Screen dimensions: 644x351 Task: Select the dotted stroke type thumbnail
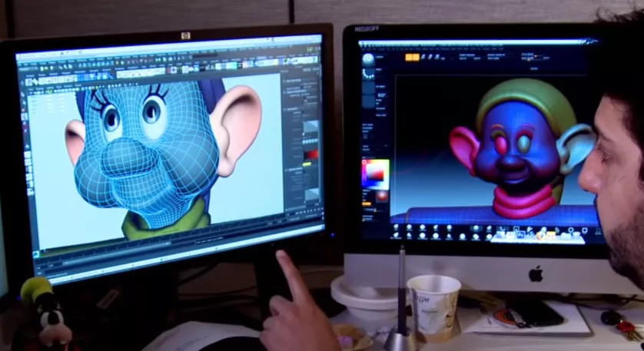tap(368, 75)
